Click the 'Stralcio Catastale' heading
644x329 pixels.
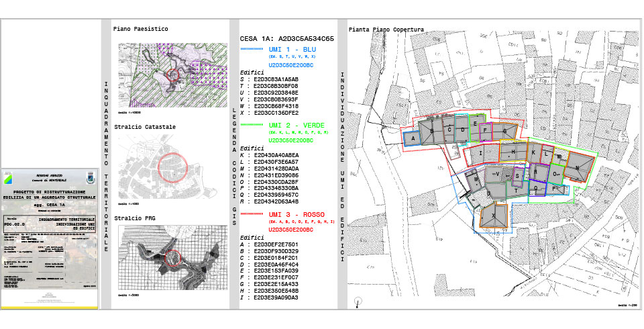[145, 127]
